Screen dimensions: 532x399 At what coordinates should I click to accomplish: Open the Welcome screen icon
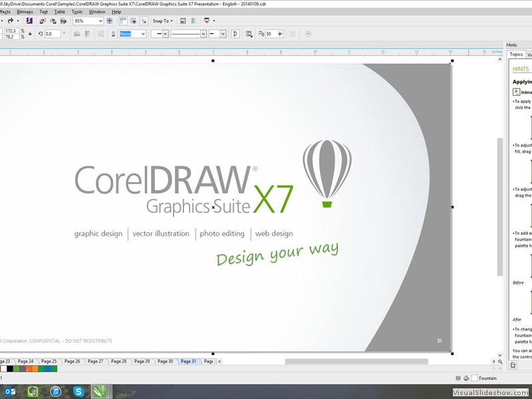tap(183, 21)
